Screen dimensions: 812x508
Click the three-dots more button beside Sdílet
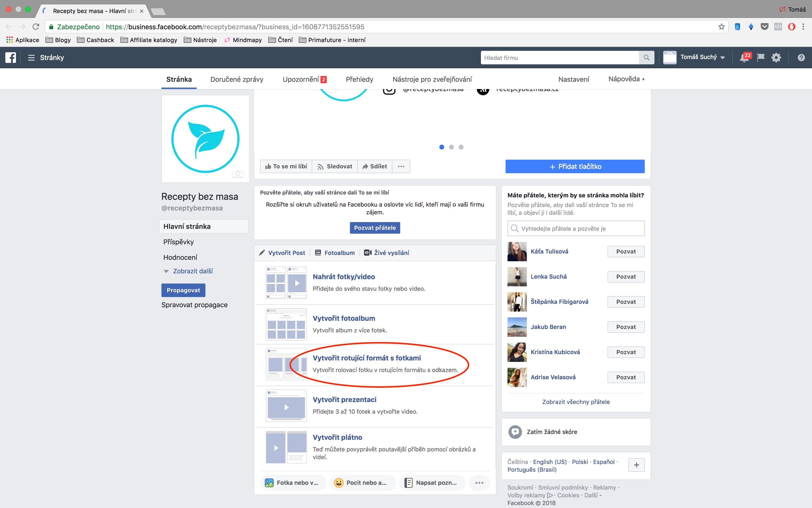(401, 166)
